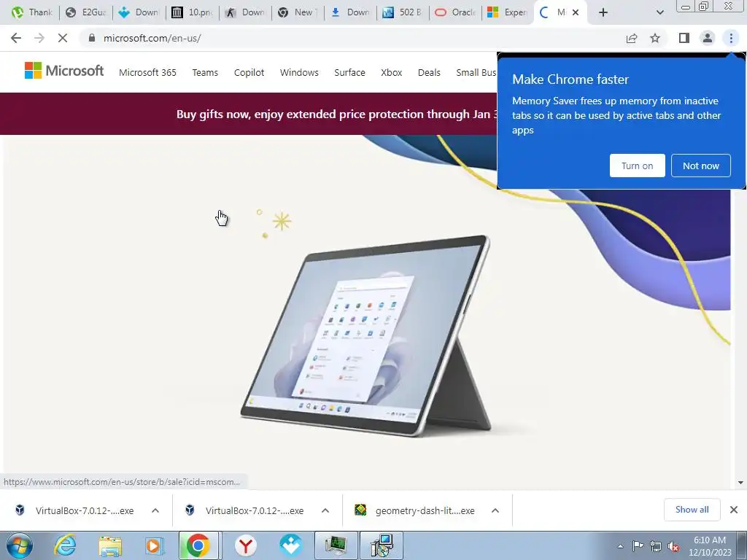Open Yandex browser from taskbar
Screen dimensions: 747x560
click(x=245, y=545)
